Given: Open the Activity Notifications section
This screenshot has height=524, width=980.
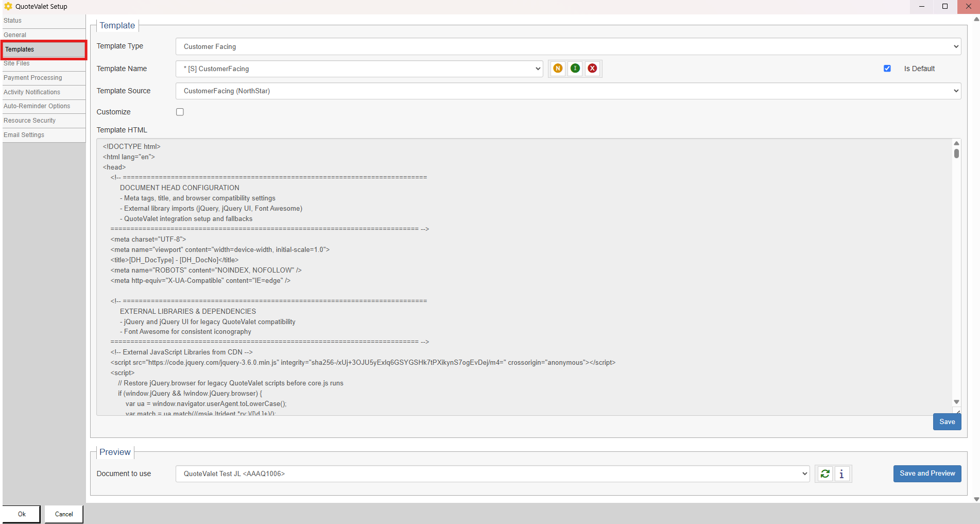Looking at the screenshot, I should click(x=44, y=92).
